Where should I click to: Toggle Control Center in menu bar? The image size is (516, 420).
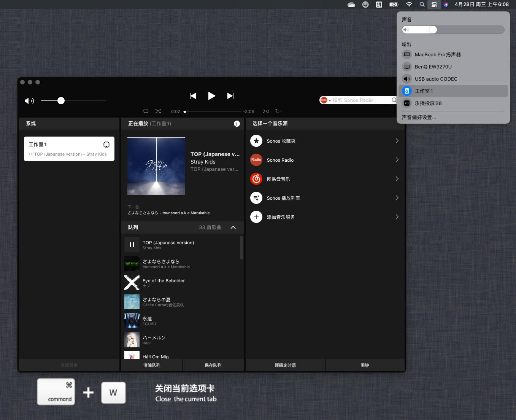point(434,5)
